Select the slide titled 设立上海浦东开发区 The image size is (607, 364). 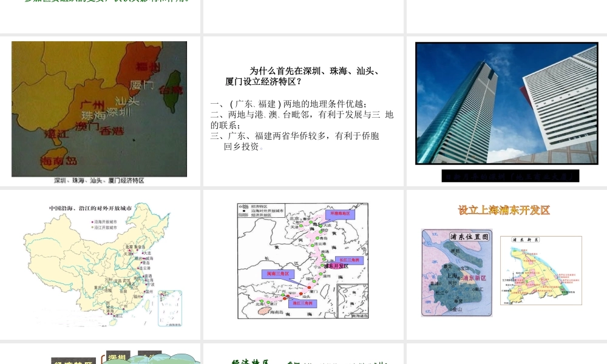coord(507,265)
